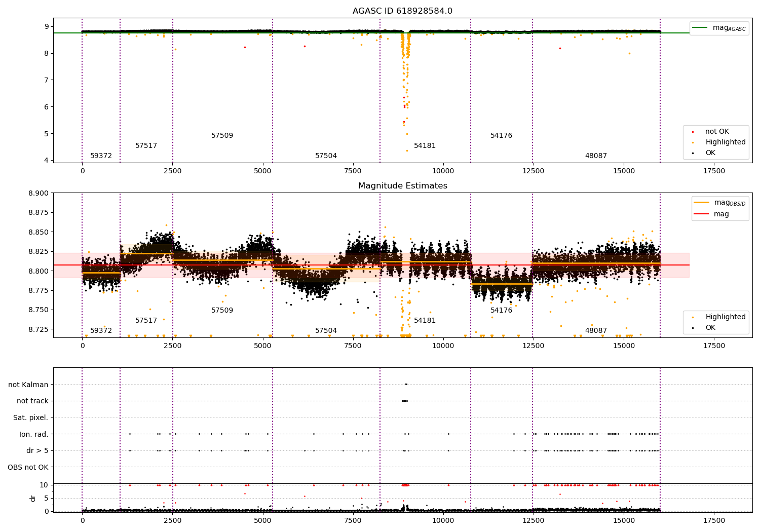The width and height of the screenshot is (760, 532).
Task: Click y-axis tick 8.900 in middle plot
Action: pos(39,193)
